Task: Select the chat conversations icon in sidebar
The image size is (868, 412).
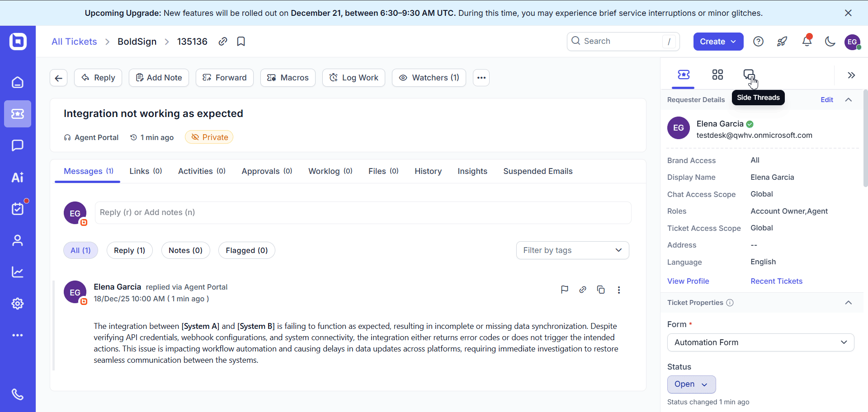Action: (x=18, y=145)
